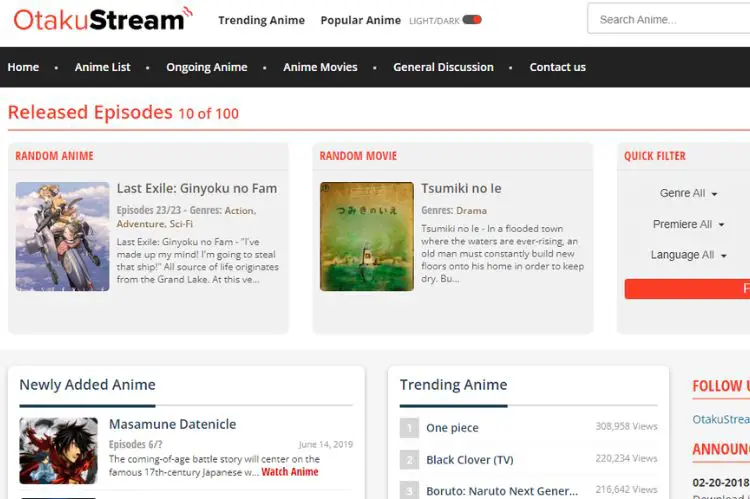Viewport: 750px width, 499px height.
Task: Open Black Clover (TV) in Trending Anime
Action: tap(470, 460)
